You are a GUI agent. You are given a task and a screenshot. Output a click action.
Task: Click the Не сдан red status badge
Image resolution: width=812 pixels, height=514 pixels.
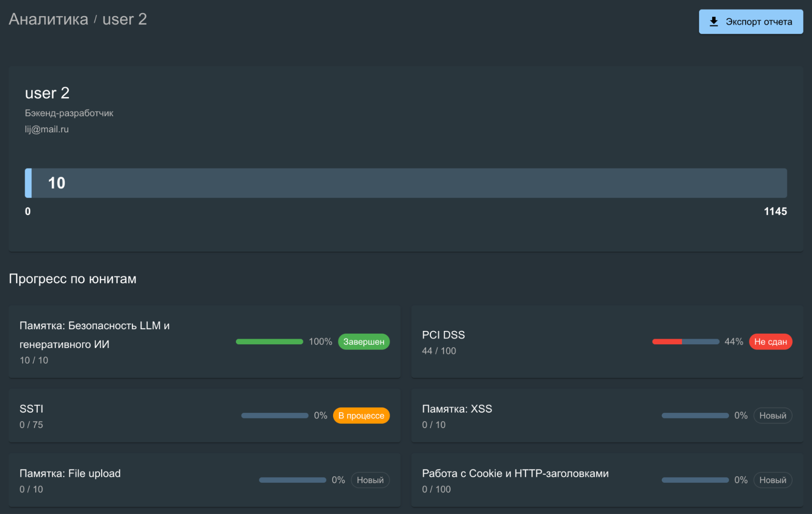coord(770,341)
